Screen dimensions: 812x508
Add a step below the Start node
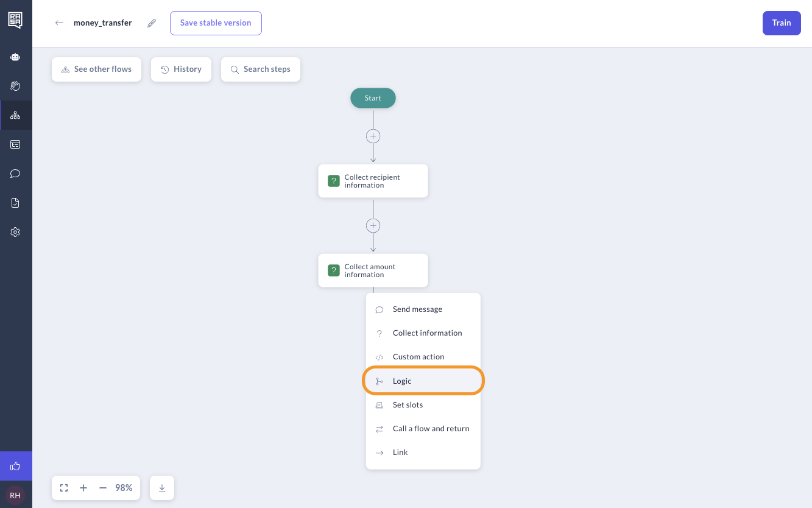[x=373, y=136]
